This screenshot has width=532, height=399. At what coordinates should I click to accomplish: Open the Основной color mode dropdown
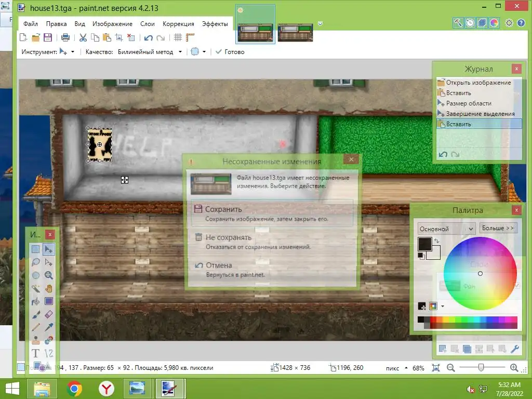click(446, 229)
